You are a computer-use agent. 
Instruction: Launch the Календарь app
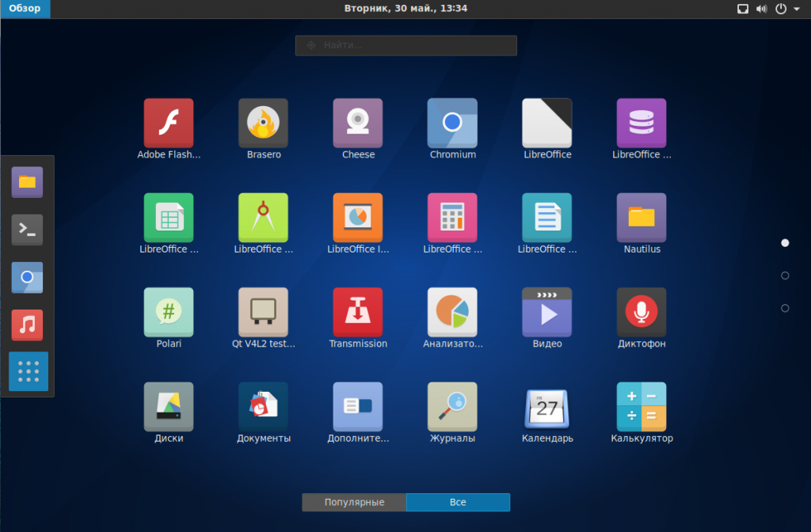tap(547, 408)
